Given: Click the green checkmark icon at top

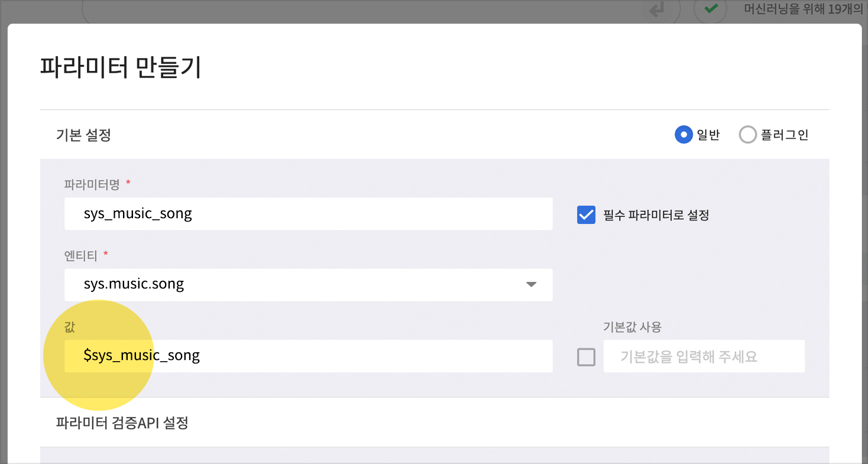Looking at the screenshot, I should point(712,9).
